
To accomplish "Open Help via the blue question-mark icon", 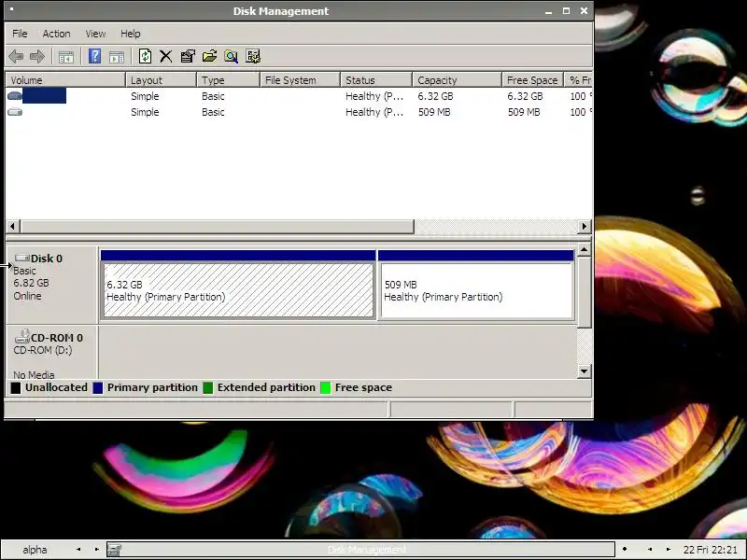I will [x=94, y=56].
